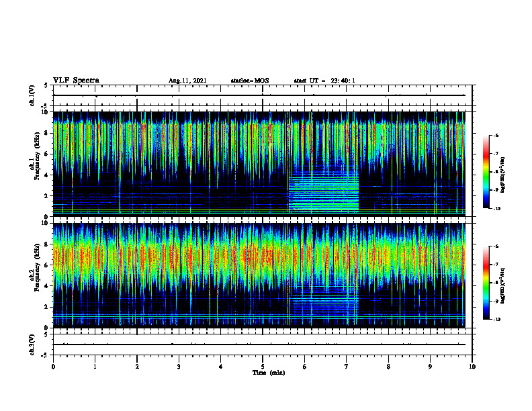532x411 pixels.
Task: Click time-axis tick label "3"
Action: (x=179, y=367)
